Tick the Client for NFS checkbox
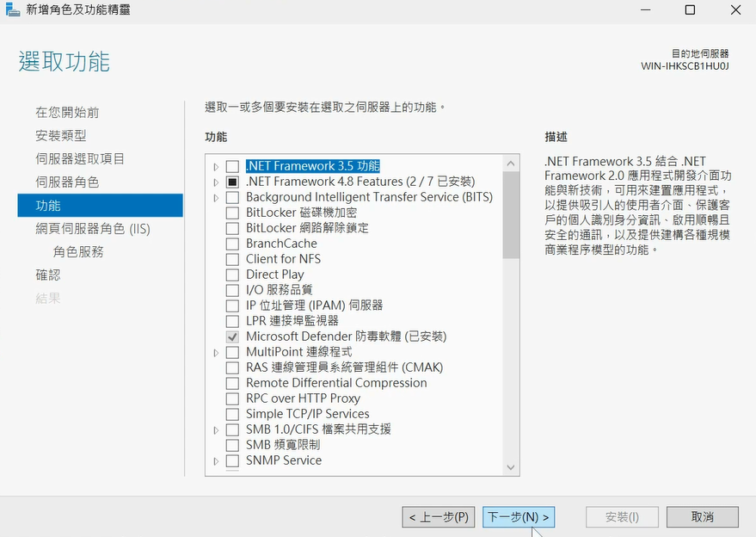The width and height of the screenshot is (756, 537). click(x=232, y=259)
